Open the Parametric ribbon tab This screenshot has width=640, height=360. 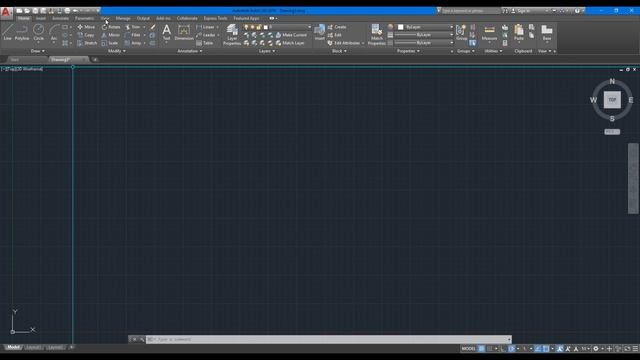pyautogui.click(x=84, y=18)
